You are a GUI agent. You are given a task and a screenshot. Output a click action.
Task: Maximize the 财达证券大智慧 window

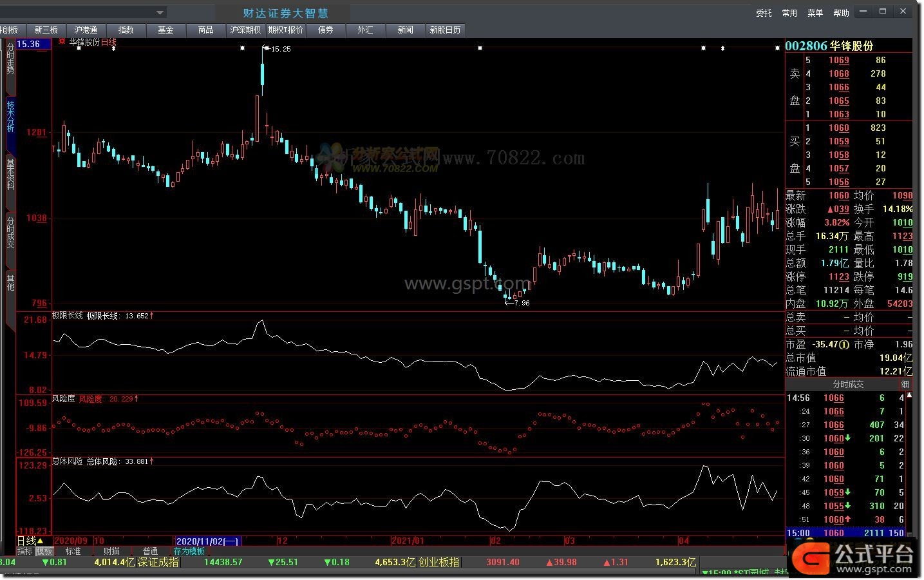(883, 12)
